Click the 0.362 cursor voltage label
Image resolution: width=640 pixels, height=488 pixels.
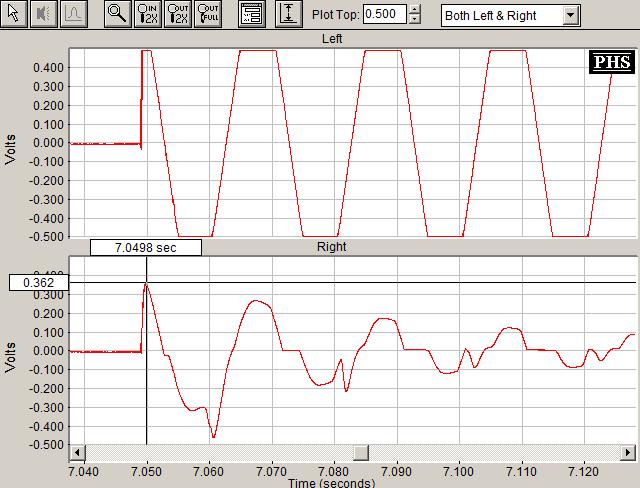coord(39,282)
